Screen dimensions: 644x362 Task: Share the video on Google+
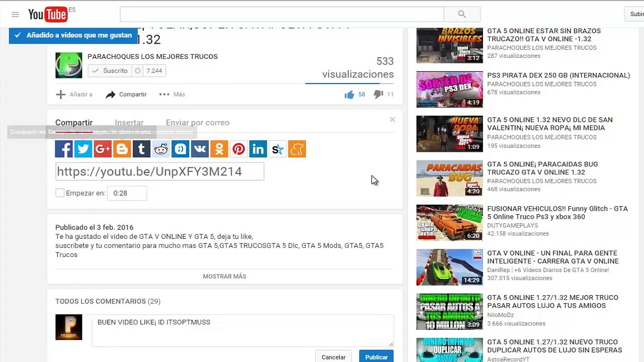pos(103,149)
